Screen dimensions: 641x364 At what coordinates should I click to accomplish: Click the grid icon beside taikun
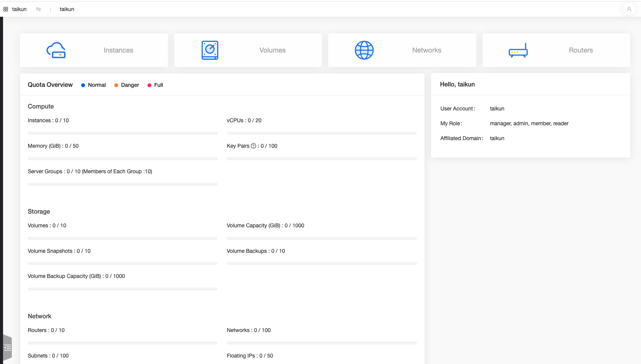tap(6, 9)
